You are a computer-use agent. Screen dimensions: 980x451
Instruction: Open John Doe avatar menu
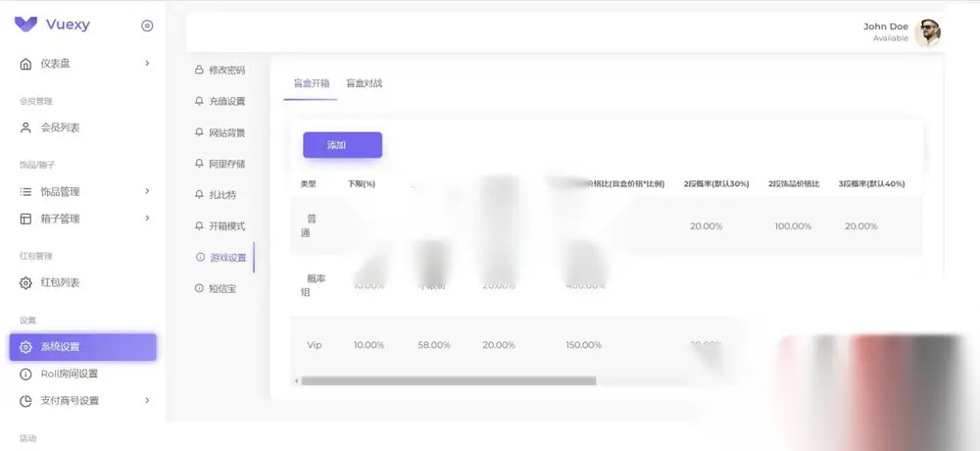pos(927,32)
